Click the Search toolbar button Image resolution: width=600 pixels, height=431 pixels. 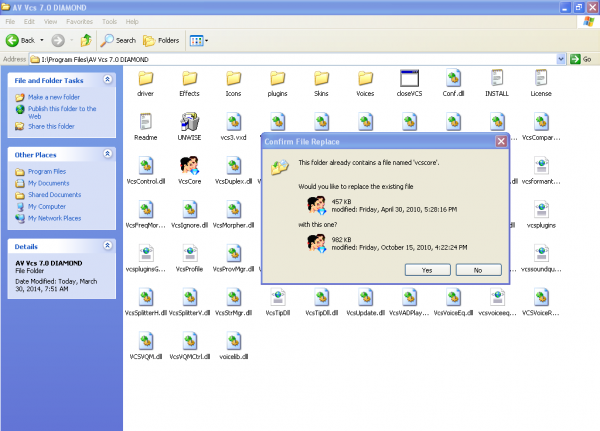click(119, 40)
